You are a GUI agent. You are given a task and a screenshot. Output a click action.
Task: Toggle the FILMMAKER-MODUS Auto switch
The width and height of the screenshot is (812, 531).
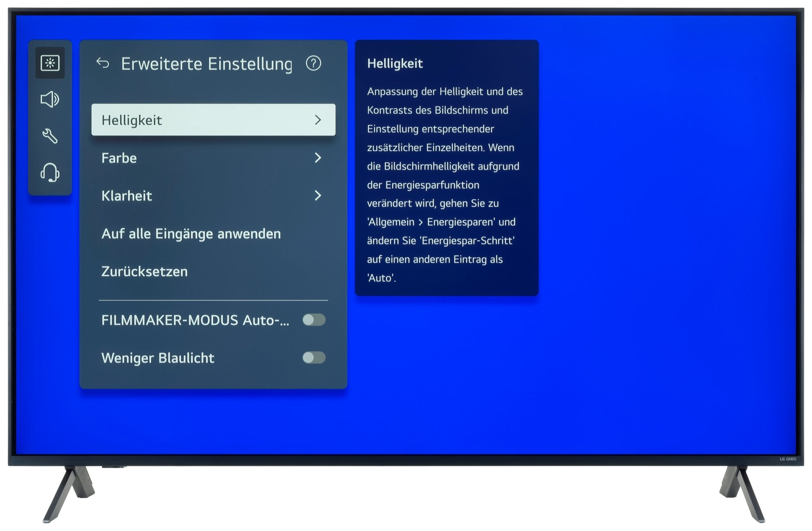click(314, 320)
